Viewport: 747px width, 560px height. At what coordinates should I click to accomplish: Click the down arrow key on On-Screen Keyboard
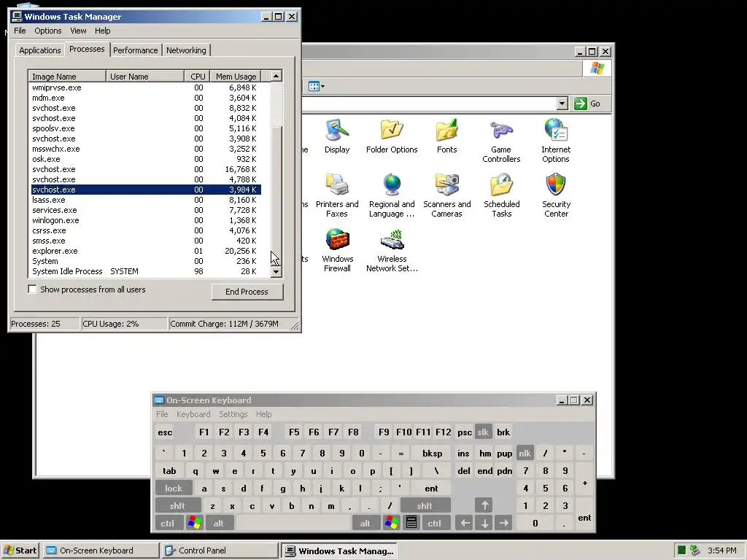pyautogui.click(x=484, y=523)
